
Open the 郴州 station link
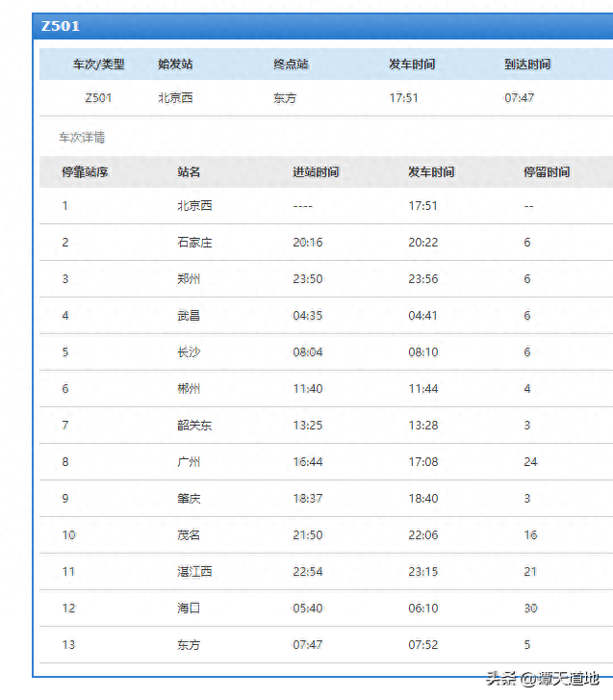189,389
